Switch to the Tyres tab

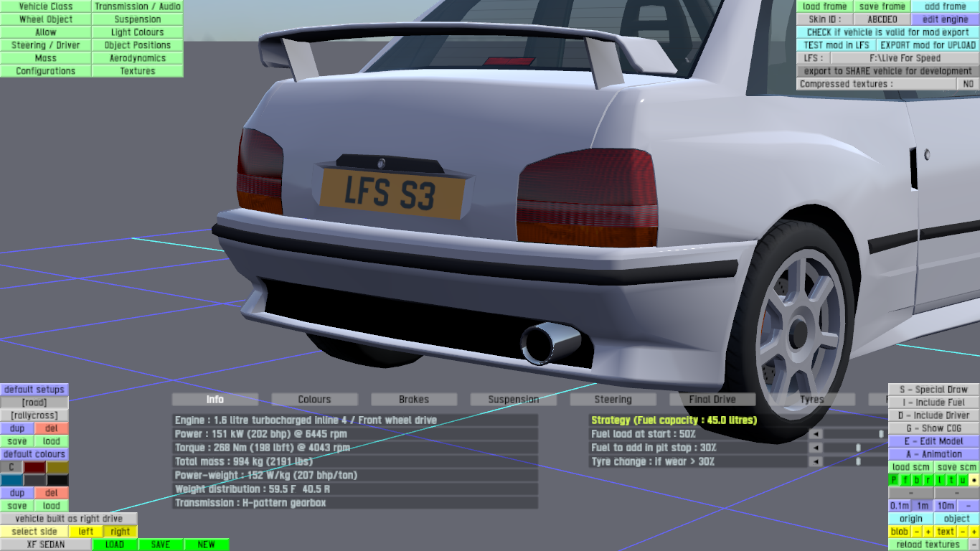click(x=811, y=400)
